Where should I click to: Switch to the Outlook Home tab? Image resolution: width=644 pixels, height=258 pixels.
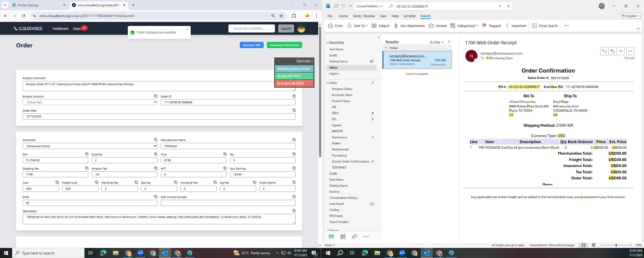(343, 16)
